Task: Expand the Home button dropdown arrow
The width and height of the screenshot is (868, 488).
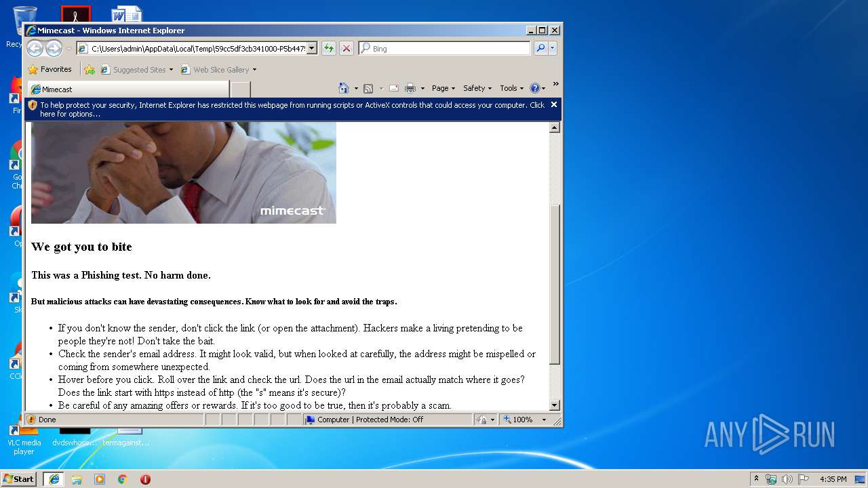Action: (356, 88)
